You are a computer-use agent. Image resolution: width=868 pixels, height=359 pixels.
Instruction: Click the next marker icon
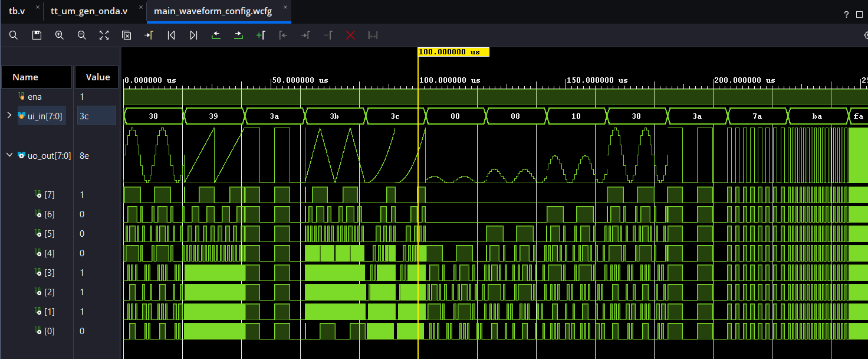(x=305, y=35)
